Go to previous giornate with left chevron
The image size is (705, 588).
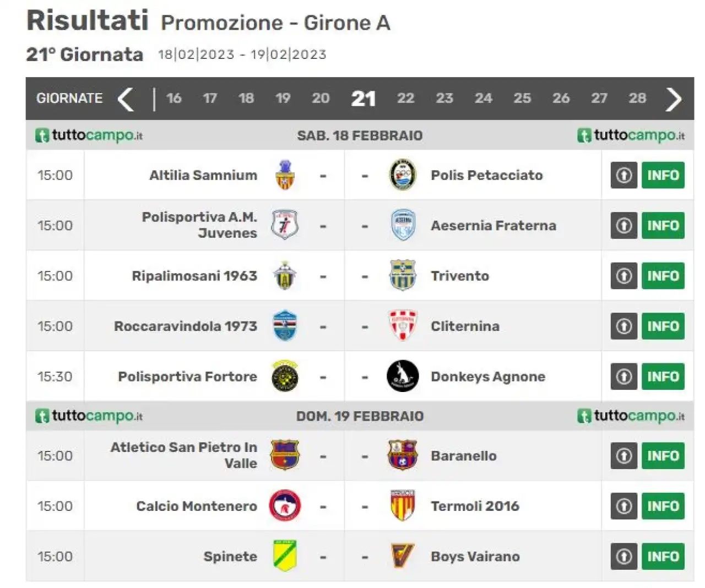pos(126,99)
